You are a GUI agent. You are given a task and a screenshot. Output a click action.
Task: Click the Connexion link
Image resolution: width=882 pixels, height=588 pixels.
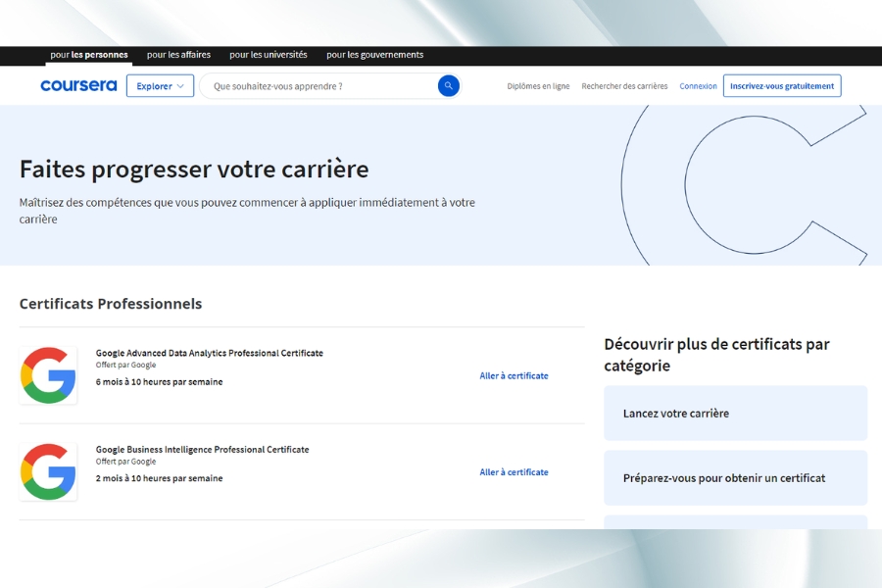pos(698,86)
